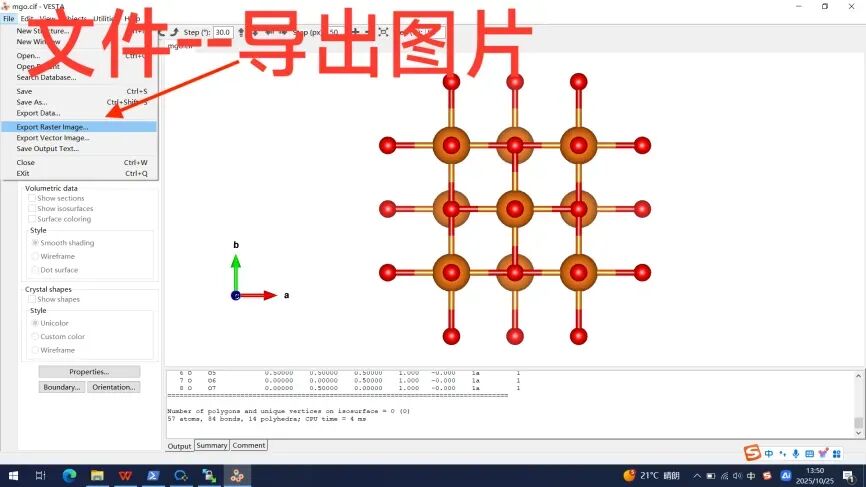Image resolution: width=866 pixels, height=487 pixels.
Task: Click the punctuation toggle on Sogou IME bar
Action: 783,454
